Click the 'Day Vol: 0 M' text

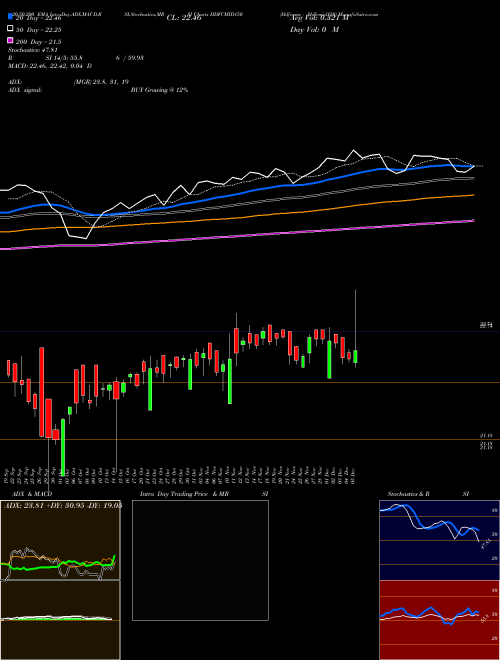point(314,29)
